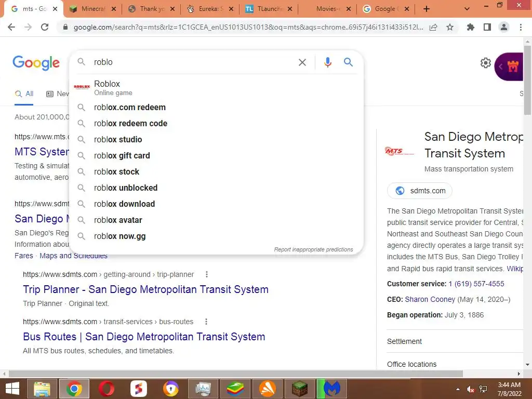Open Malwarebytes from the taskbar
Viewport: 532px width, 399px height.
click(332, 389)
